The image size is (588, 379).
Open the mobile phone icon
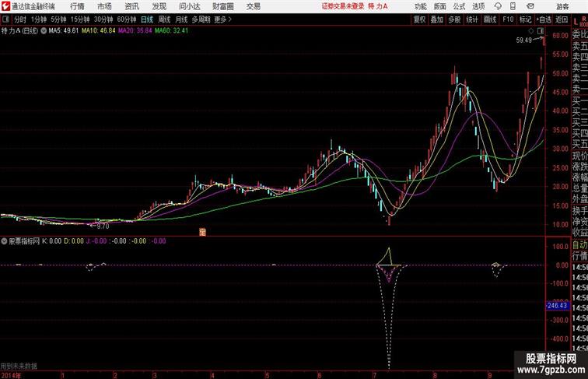513,6
